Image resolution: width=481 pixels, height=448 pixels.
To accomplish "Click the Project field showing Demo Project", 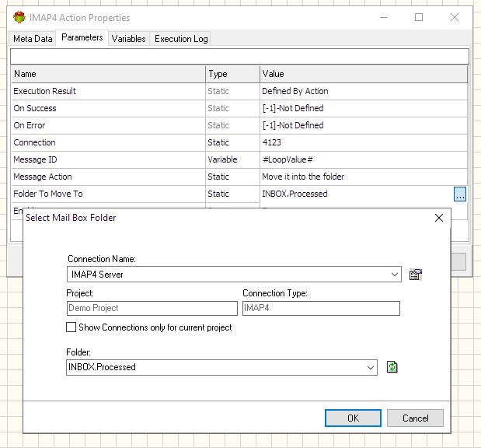I will pyautogui.click(x=152, y=308).
